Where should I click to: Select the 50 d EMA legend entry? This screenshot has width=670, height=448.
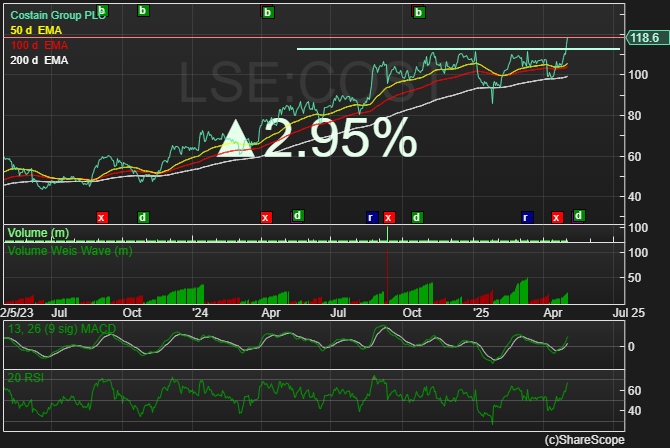pyautogui.click(x=36, y=30)
